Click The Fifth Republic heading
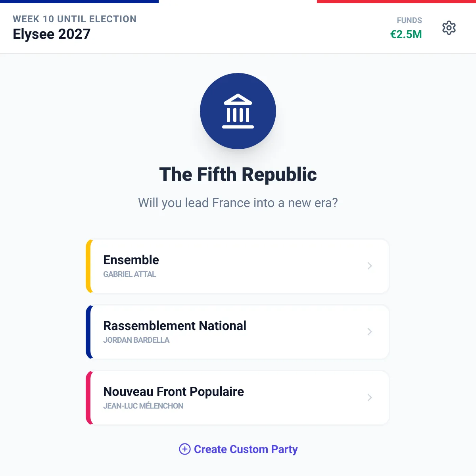Screen dimensions: 476x476 tap(238, 175)
